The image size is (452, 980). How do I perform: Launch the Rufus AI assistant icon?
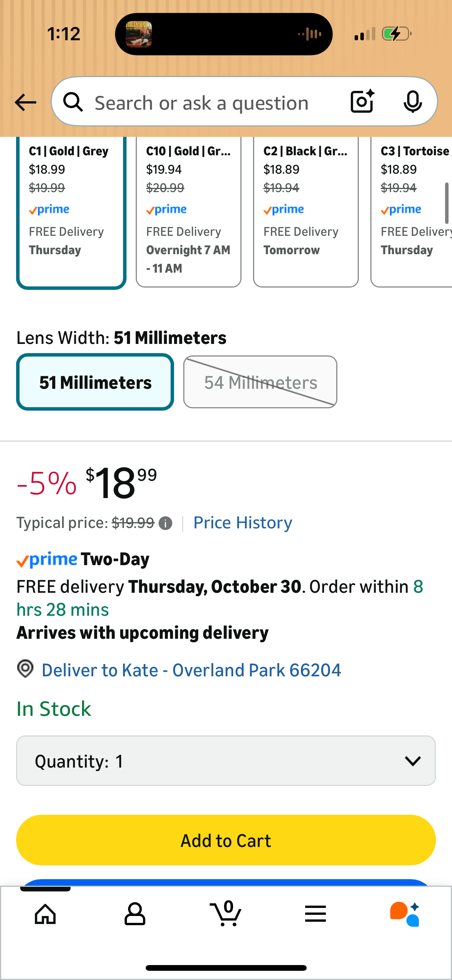coord(405,914)
